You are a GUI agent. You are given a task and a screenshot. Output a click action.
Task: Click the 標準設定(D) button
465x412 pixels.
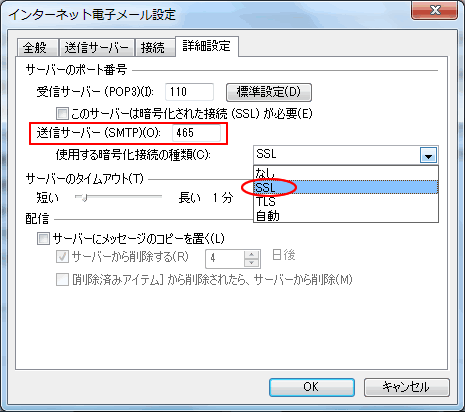point(269,92)
